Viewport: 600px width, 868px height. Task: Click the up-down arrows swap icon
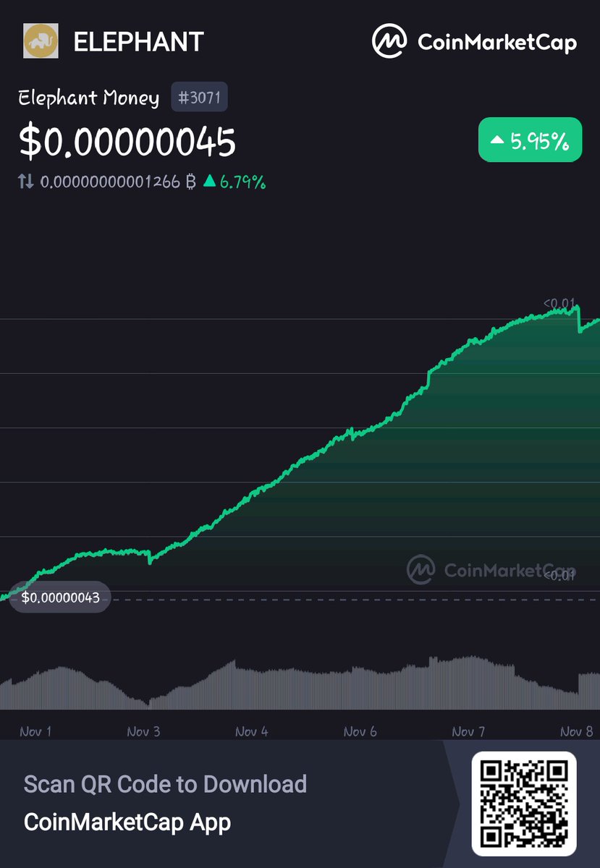click(x=26, y=182)
